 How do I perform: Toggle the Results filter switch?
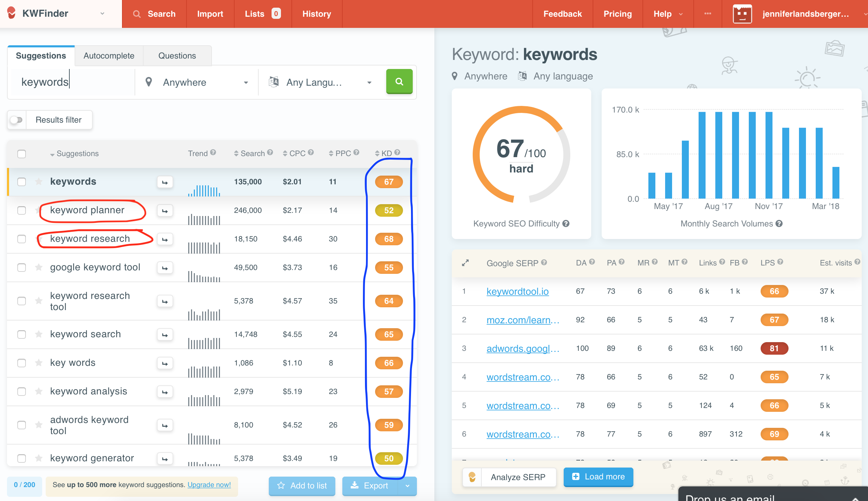(16, 120)
